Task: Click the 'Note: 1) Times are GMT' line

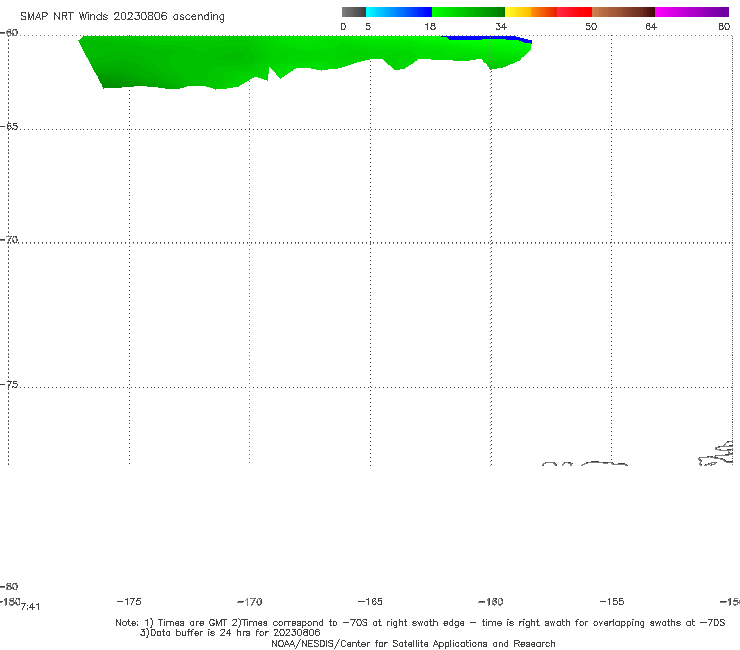Action: pyautogui.click(x=420, y=623)
